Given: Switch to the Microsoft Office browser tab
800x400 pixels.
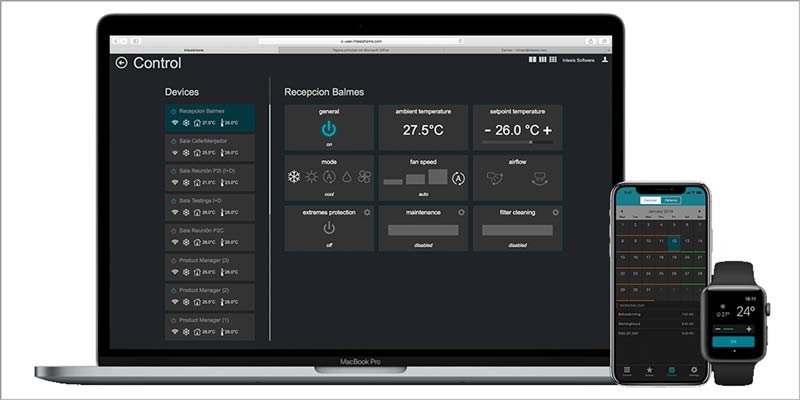Looking at the screenshot, I should pos(361,50).
